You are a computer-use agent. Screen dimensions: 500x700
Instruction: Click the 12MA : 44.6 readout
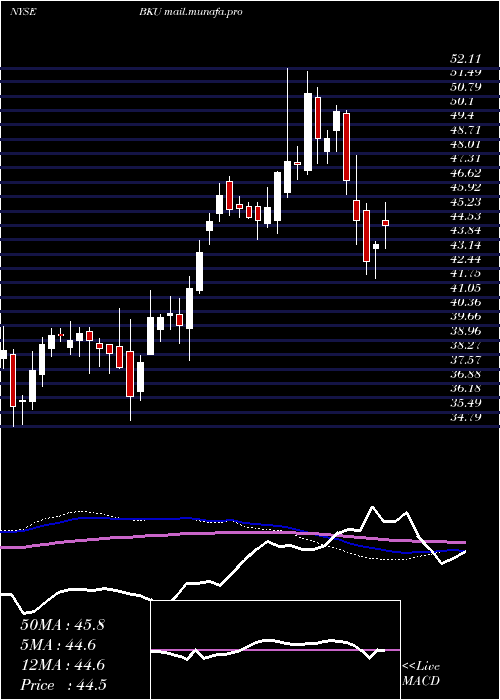coord(62,665)
